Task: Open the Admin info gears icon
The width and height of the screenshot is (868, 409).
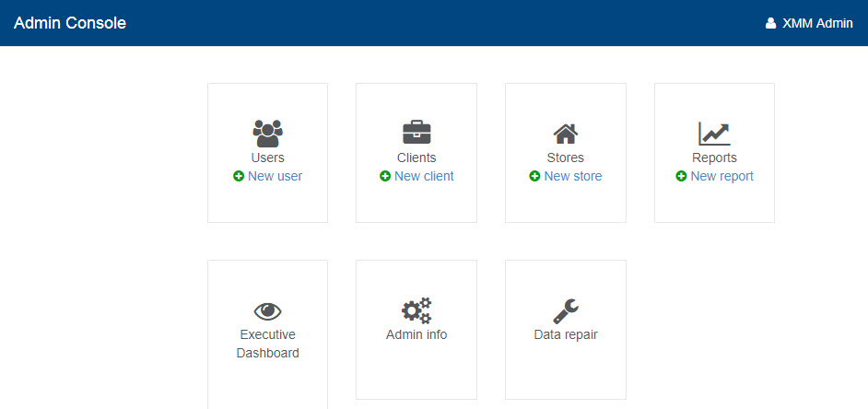Action: click(416, 311)
